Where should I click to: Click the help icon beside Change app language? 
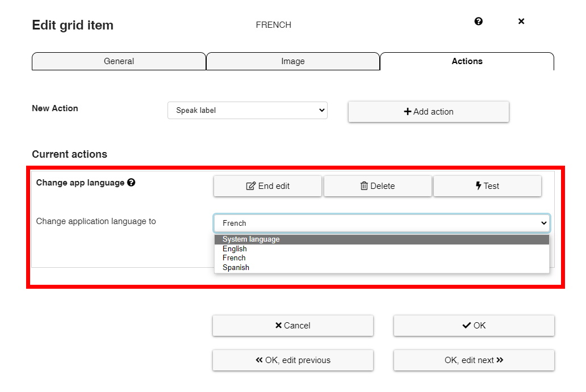pos(131,183)
